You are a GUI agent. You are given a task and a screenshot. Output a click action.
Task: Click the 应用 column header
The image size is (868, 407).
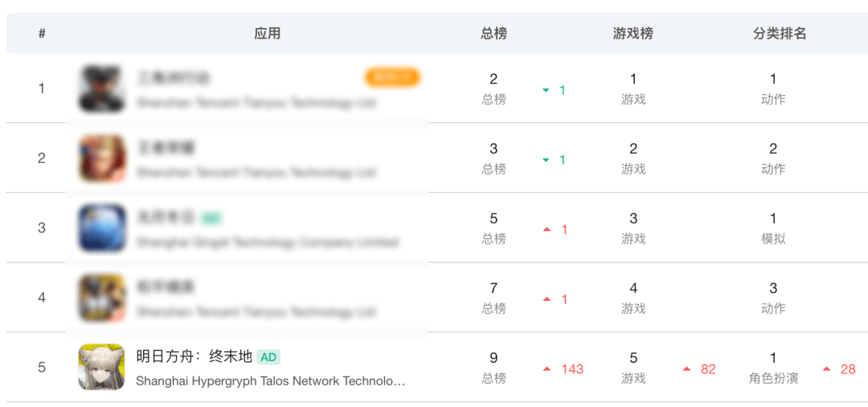pyautogui.click(x=268, y=33)
